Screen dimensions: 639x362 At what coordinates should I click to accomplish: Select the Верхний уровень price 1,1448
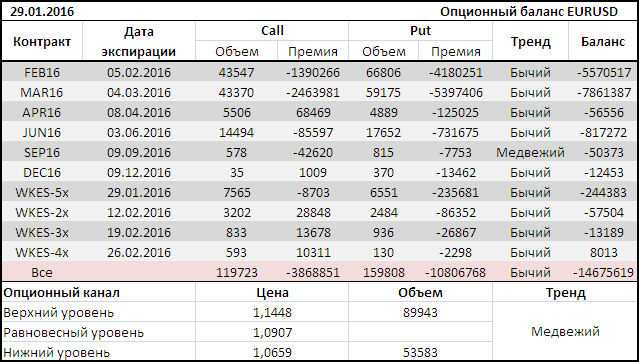click(272, 313)
